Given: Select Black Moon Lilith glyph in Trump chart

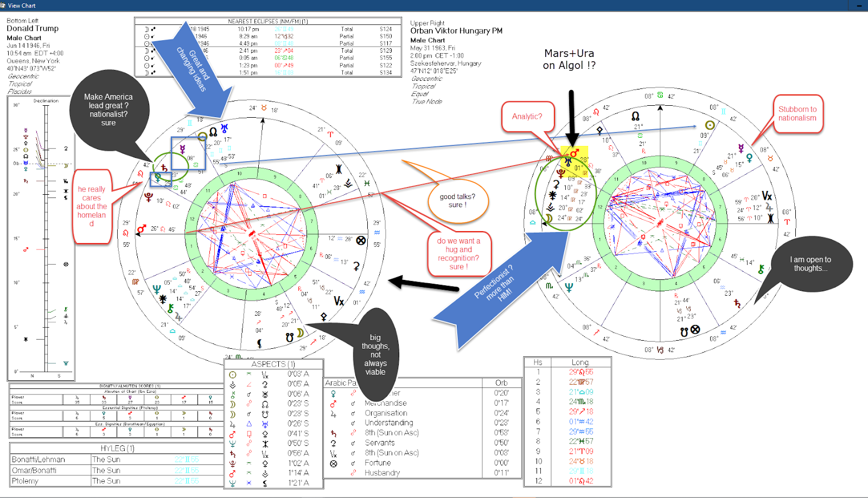Looking at the screenshot, I should pyautogui.click(x=259, y=343).
